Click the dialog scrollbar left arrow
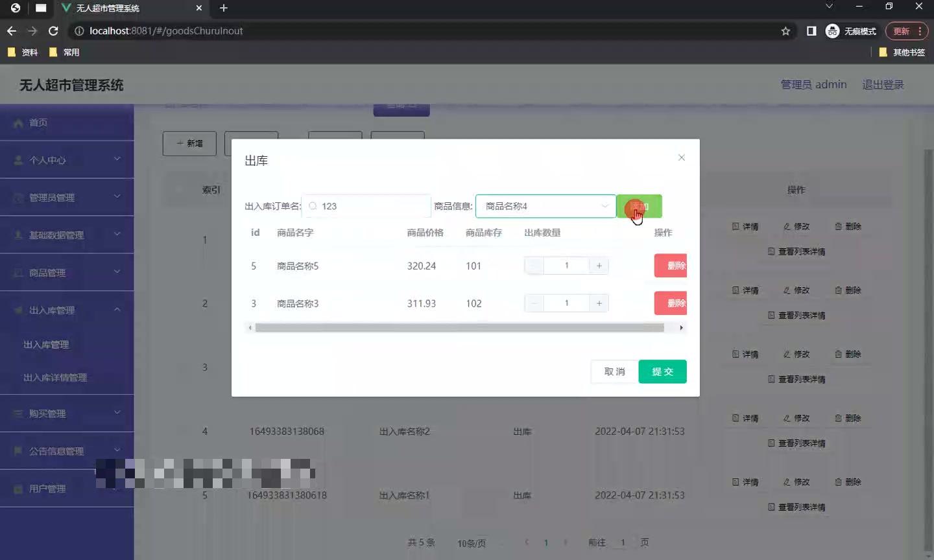 tap(250, 328)
